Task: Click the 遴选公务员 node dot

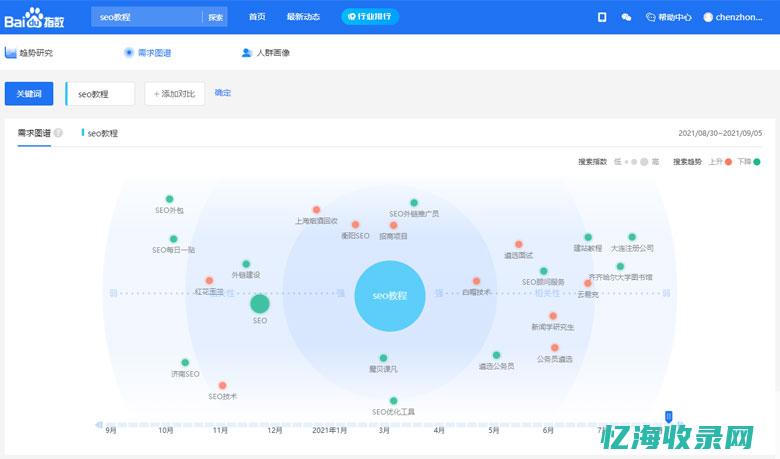Action: 496,355
